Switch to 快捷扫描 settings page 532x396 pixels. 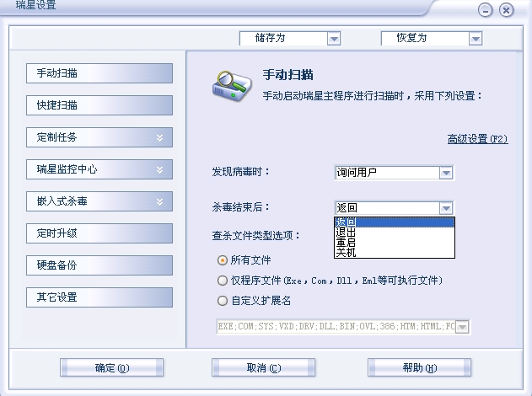click(99, 105)
